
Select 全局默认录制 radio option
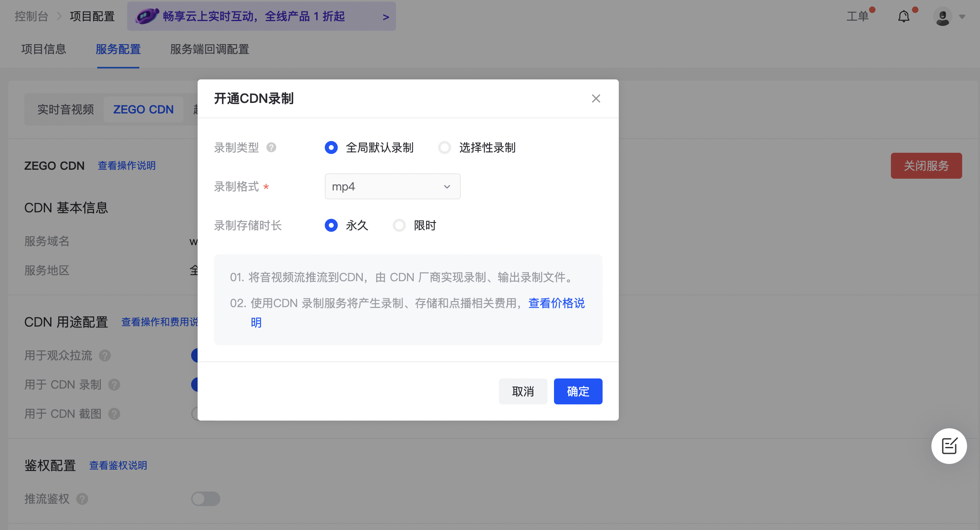[331, 147]
